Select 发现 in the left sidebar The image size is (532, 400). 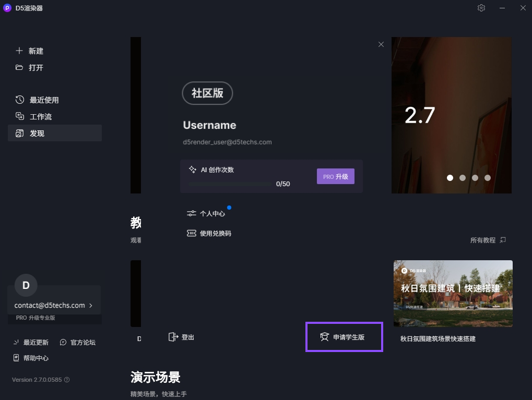point(19,133)
